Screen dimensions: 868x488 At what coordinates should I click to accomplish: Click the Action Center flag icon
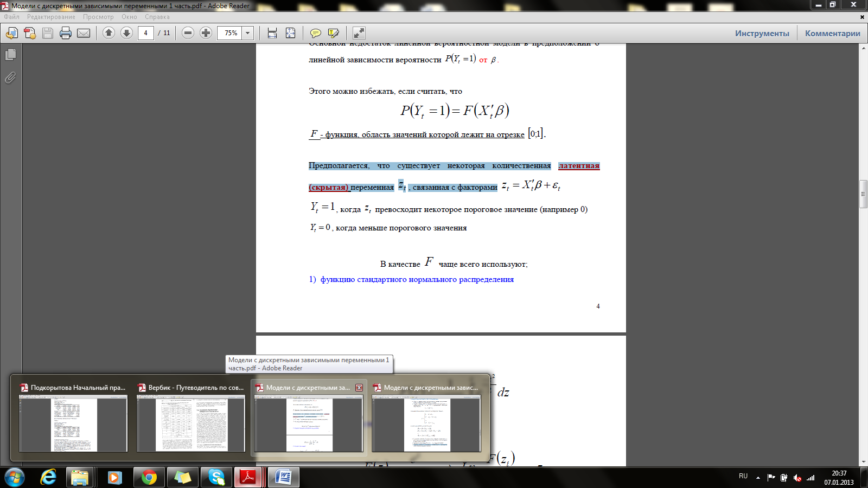[771, 478]
